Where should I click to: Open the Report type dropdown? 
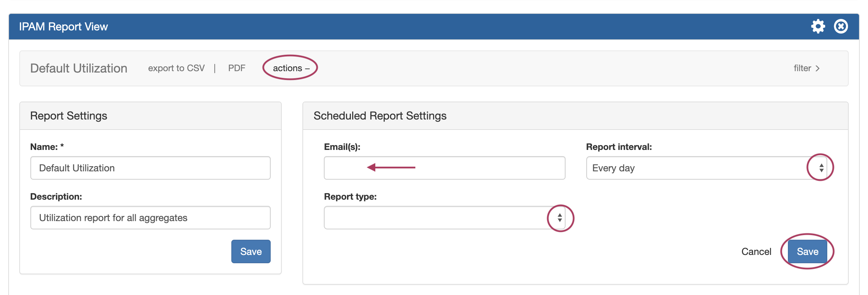click(444, 218)
